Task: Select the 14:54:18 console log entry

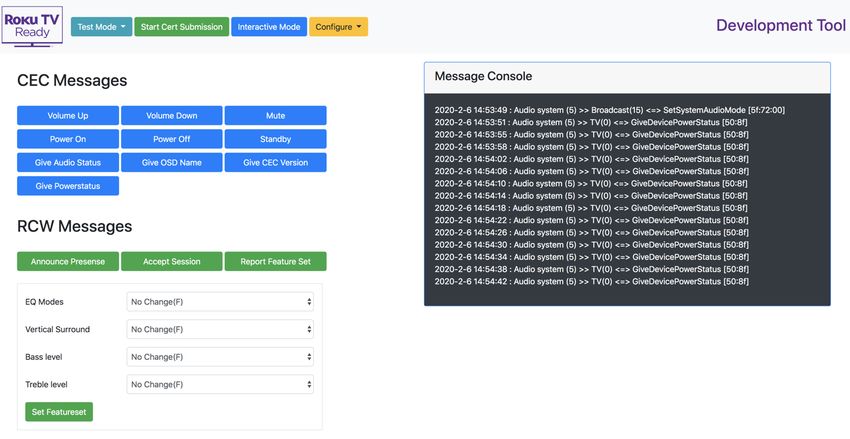Action: [591, 208]
